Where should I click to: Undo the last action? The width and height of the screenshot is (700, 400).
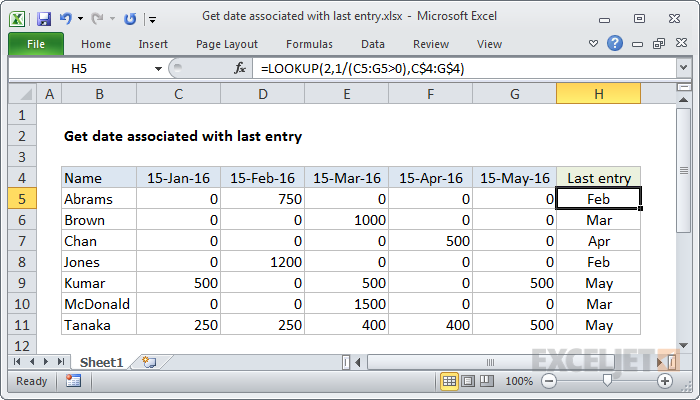point(66,19)
